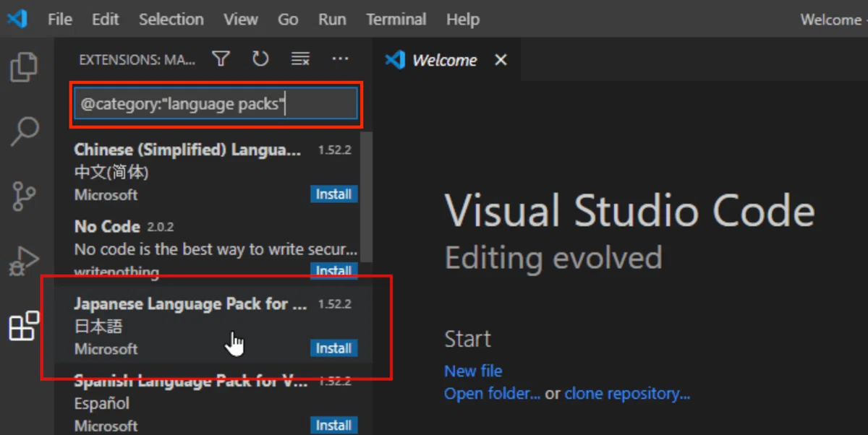Image resolution: width=868 pixels, height=435 pixels.
Task: Open the Search view in activity bar
Action: (24, 132)
